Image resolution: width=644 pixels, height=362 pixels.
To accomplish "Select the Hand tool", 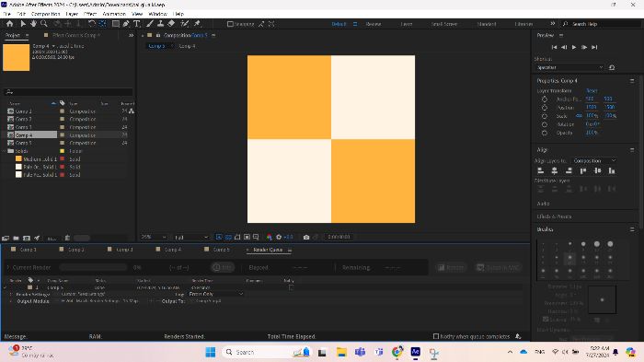I will coord(33,24).
